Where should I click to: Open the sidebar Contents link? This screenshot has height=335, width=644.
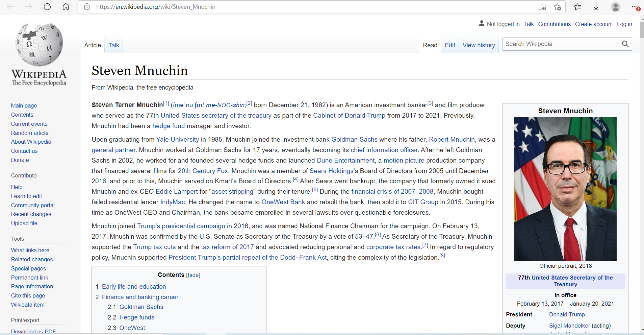[x=22, y=115]
